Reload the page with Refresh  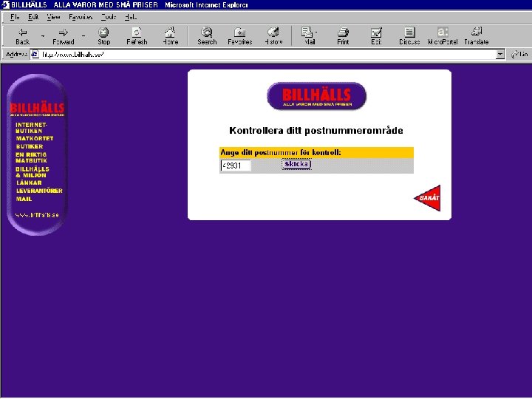click(137, 36)
